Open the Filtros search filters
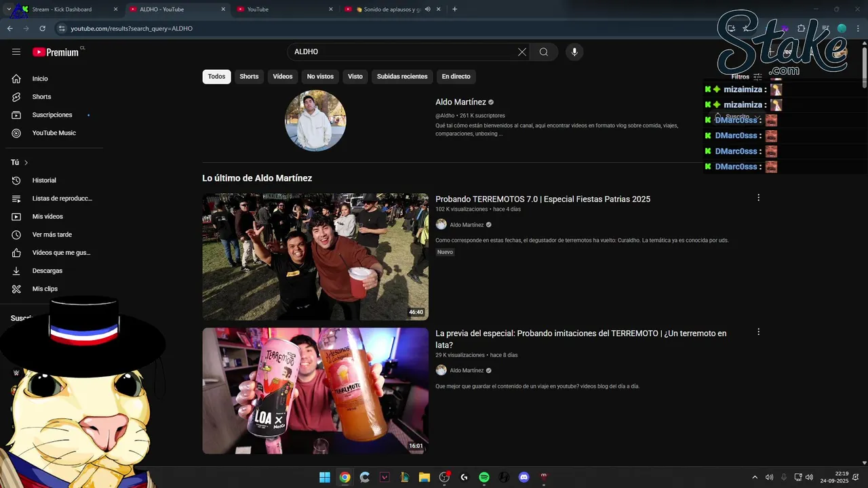868x488 pixels. (x=747, y=77)
